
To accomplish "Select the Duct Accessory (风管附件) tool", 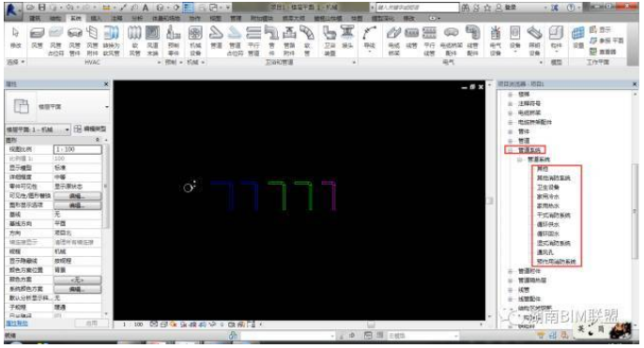I will 92,40.
